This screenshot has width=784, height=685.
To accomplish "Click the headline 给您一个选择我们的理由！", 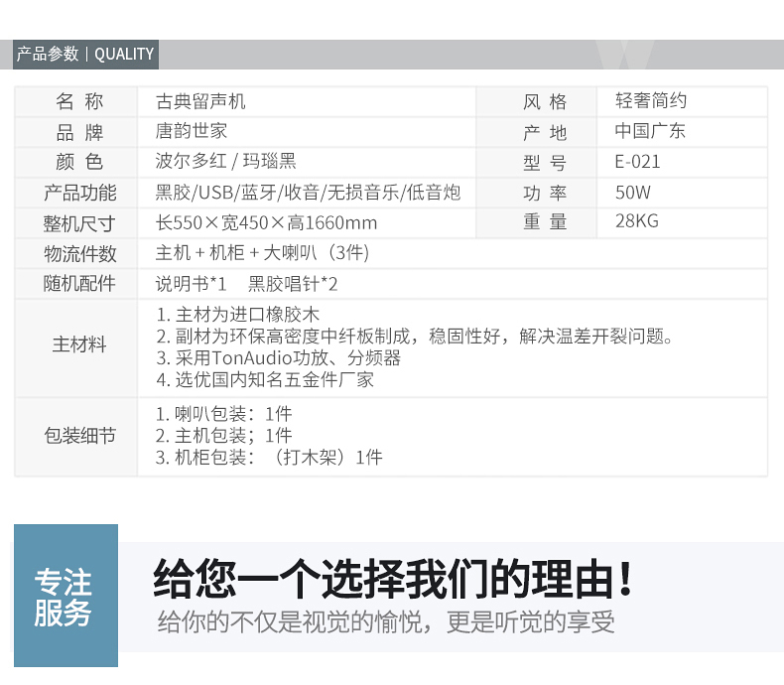I will click(x=394, y=579).
